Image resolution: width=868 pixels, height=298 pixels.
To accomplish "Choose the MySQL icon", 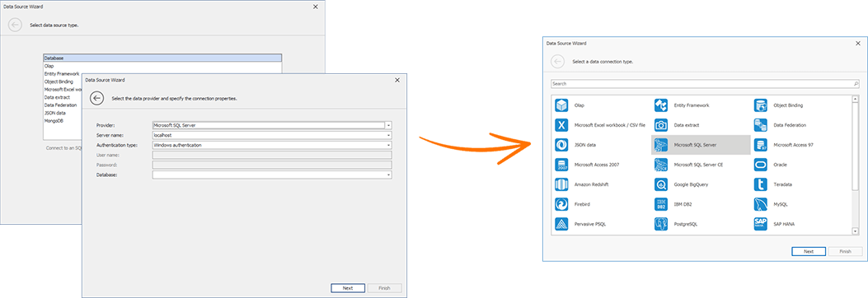I will click(x=760, y=204).
